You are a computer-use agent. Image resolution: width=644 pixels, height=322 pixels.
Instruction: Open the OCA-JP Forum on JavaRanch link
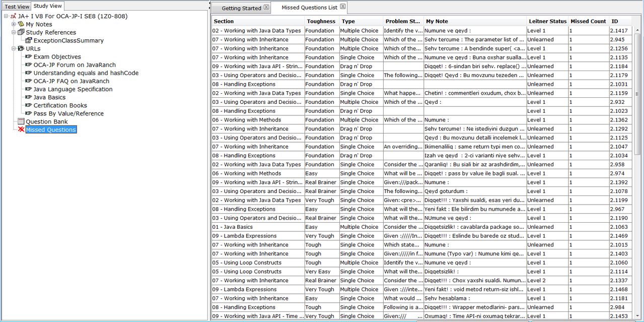coord(75,65)
